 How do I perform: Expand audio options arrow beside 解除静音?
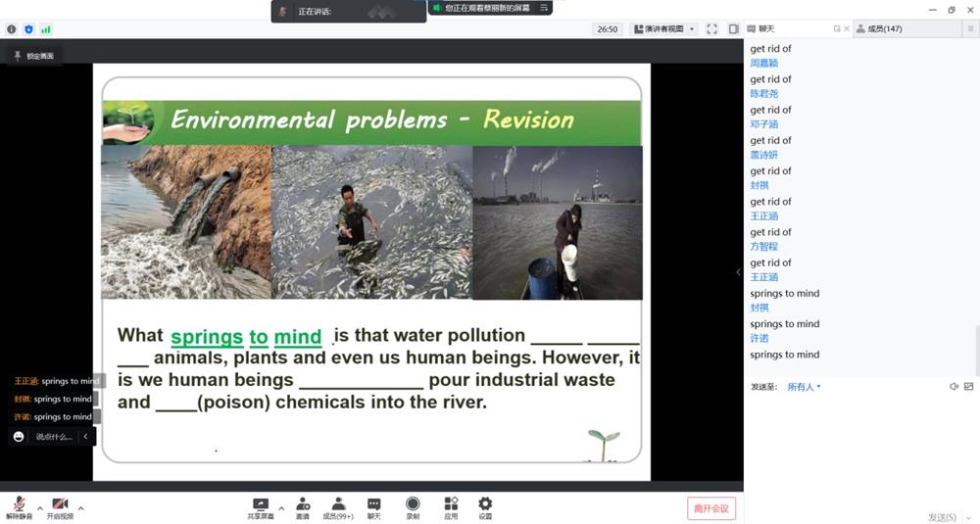(x=39, y=507)
